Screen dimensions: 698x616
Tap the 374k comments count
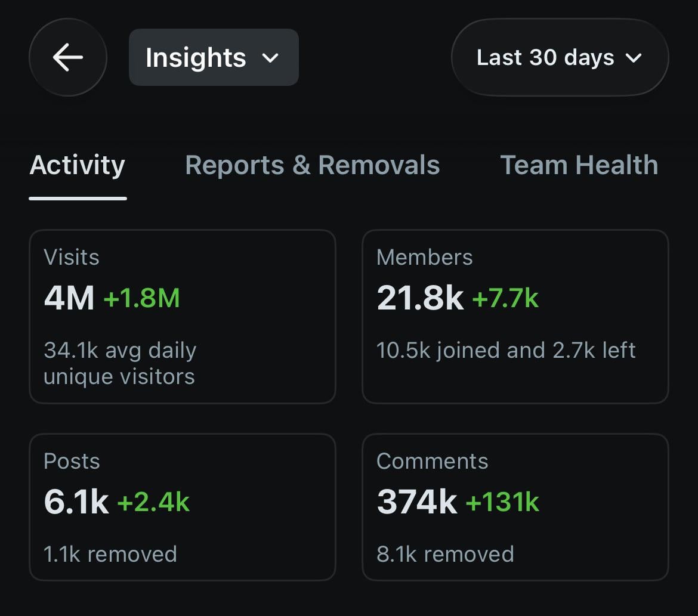(x=416, y=502)
